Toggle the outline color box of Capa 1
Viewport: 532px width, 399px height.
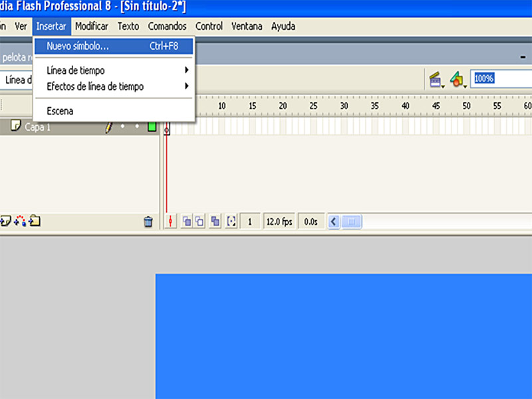pyautogui.click(x=152, y=126)
